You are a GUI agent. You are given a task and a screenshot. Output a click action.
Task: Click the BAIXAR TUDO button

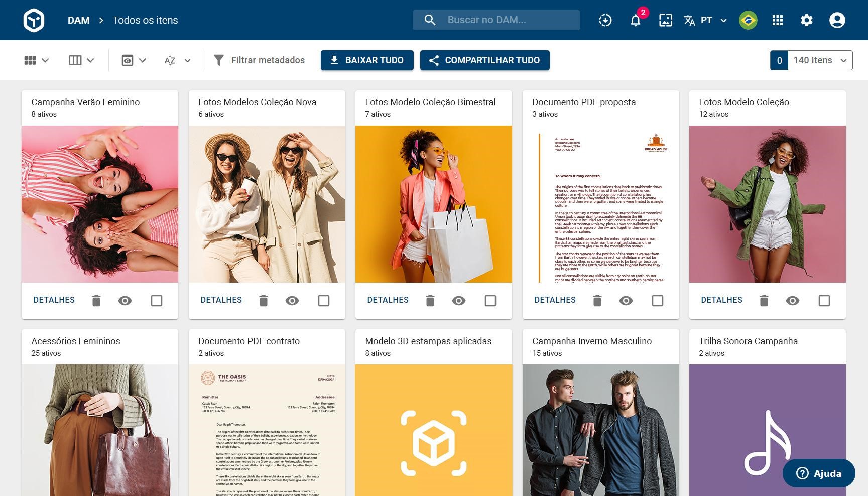[x=367, y=60]
